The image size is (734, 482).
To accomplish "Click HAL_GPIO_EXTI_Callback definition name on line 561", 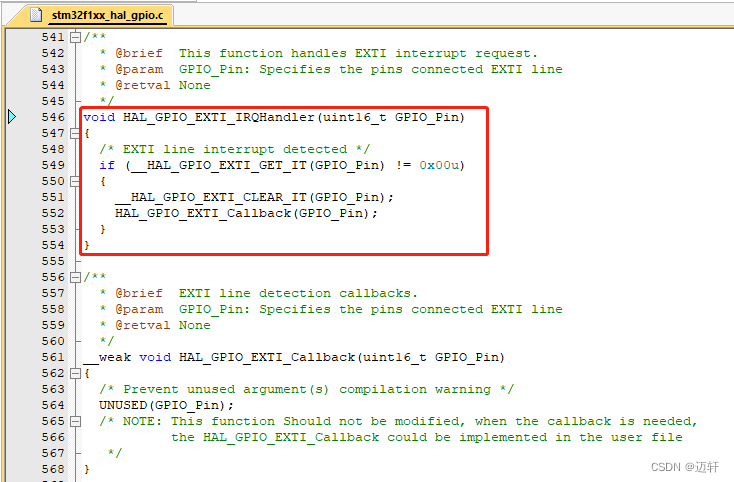I will (267, 358).
